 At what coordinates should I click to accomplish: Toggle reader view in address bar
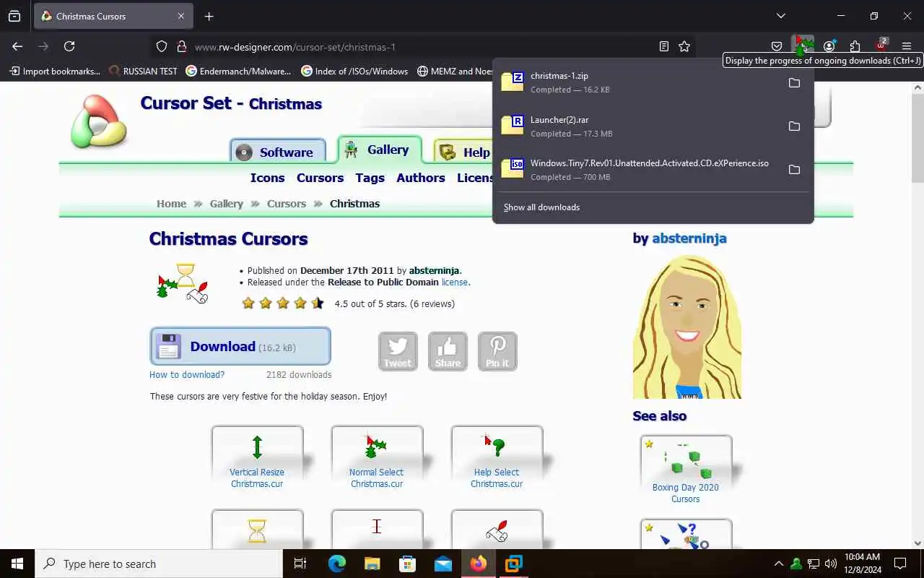pos(664,46)
